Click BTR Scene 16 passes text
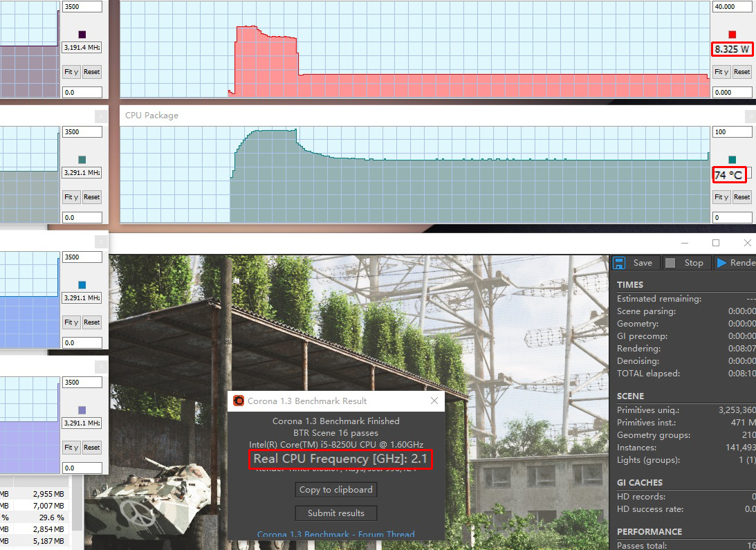The image size is (756, 550). pyautogui.click(x=336, y=433)
